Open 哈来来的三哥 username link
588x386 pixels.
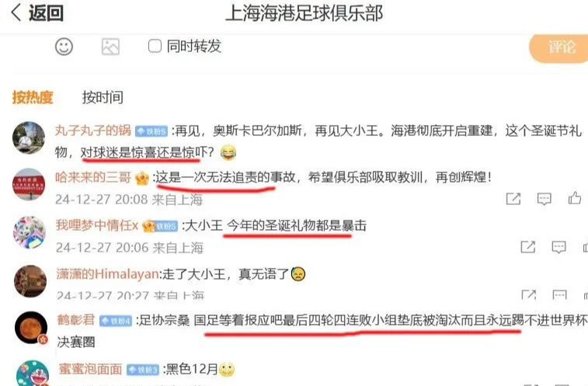click(93, 177)
